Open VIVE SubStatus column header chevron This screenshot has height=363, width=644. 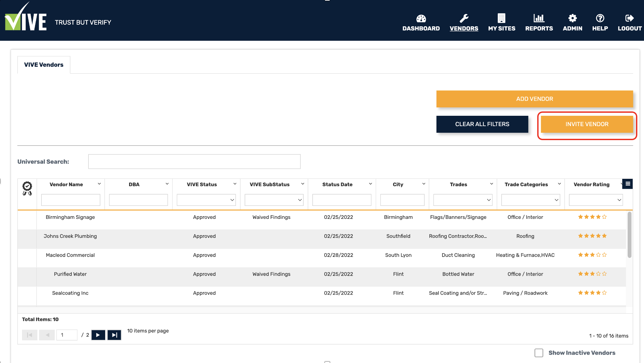click(302, 184)
